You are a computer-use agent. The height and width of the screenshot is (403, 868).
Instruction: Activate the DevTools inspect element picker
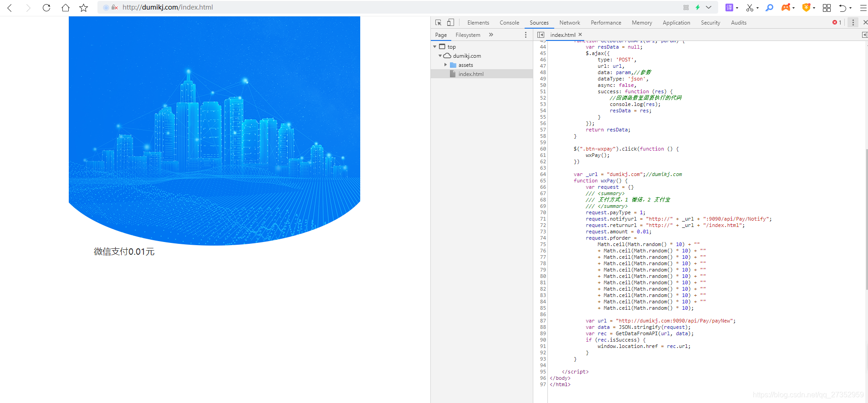click(x=439, y=22)
